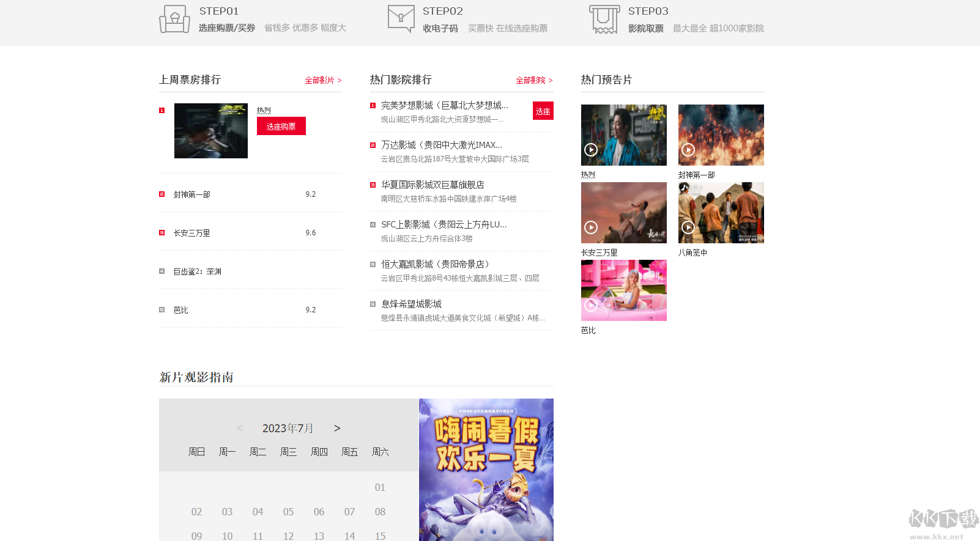Select July 07 in the calendar

coord(349,512)
